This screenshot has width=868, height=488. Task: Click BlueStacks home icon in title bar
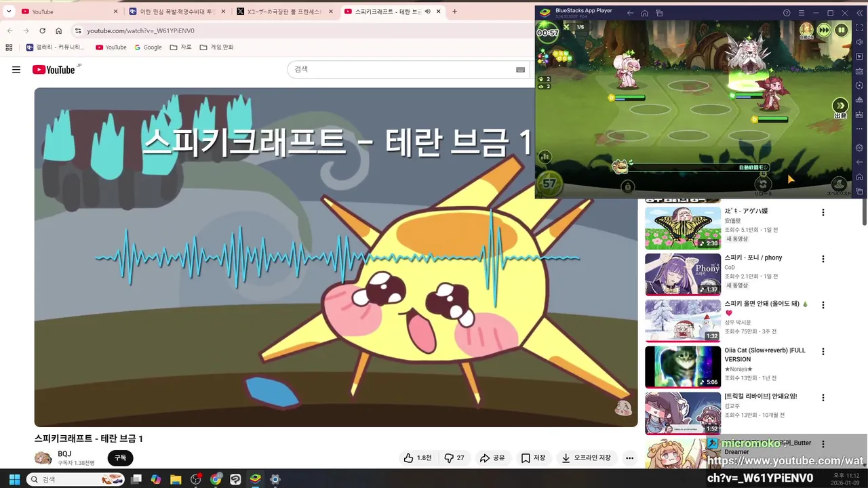[x=645, y=13]
